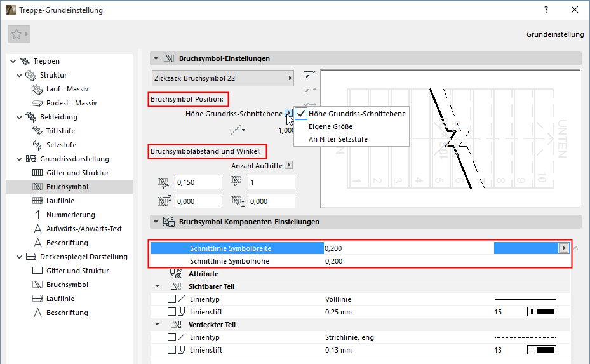This screenshot has height=364, width=590.
Task: Click Bruchsymbol Komponenten-Einstellungen panel icon
Action: click(x=168, y=222)
